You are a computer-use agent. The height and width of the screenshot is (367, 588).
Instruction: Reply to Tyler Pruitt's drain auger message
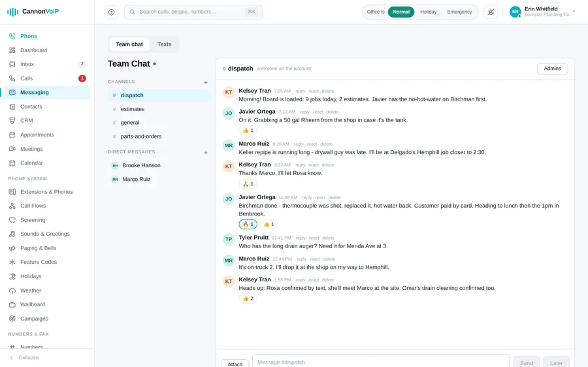[301, 238]
